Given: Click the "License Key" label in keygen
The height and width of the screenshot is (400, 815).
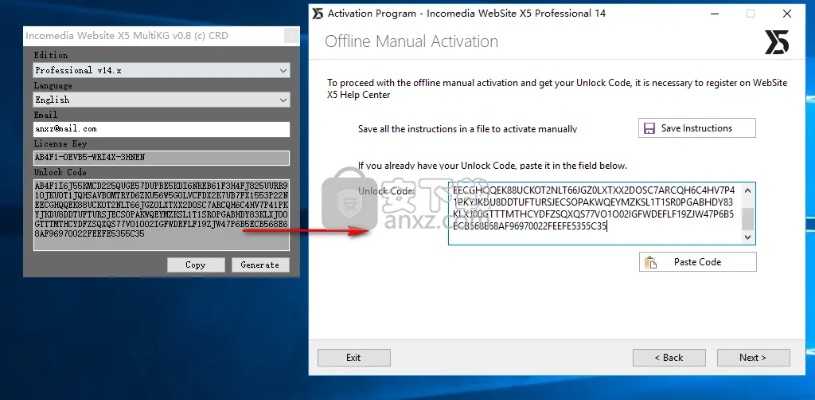Looking at the screenshot, I should (60, 143).
